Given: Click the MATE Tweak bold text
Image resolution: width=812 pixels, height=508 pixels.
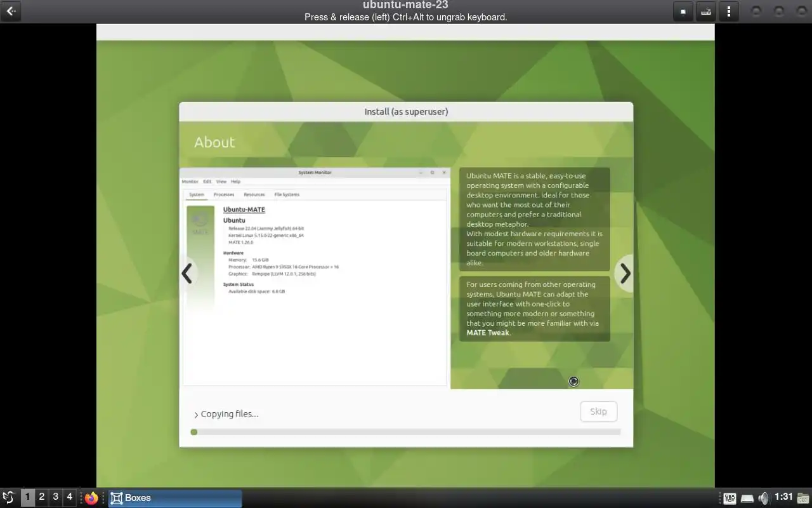Looking at the screenshot, I should [x=488, y=333].
